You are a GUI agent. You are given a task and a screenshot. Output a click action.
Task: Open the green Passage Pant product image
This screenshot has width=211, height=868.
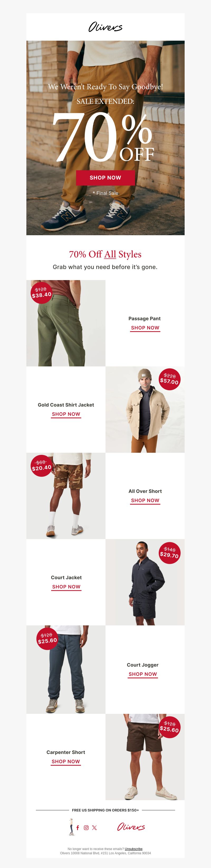[x=66, y=323]
